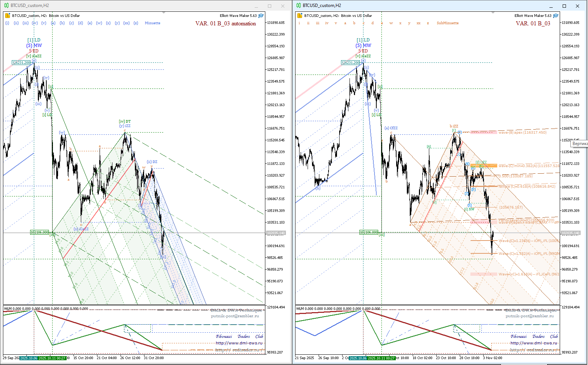Open the www.dml-ewa.ru link in left chart
Screen dimensions: 588x365
pyautogui.click(x=239, y=343)
